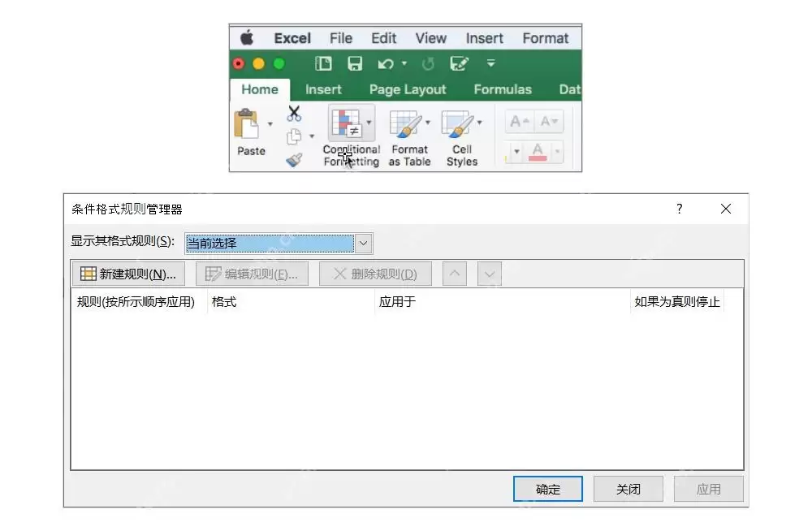Viewport: 812px width, 531px height.
Task: Click the 新建规则(N)... button
Action: [128, 274]
